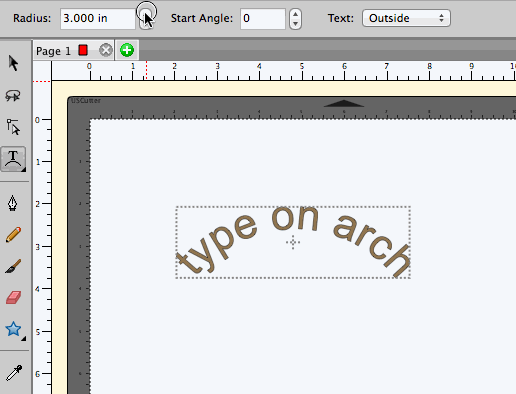Close Page 1 tab with X icon

pyautogui.click(x=106, y=50)
